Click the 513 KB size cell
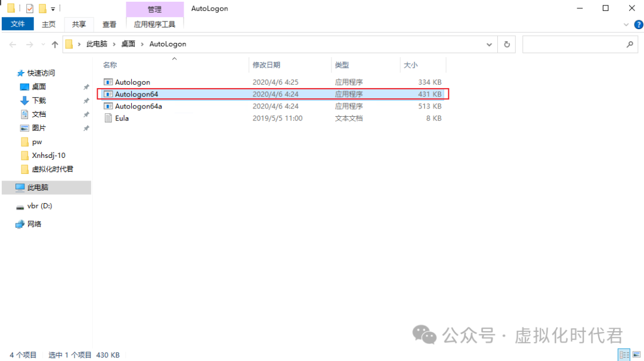 pyautogui.click(x=429, y=106)
